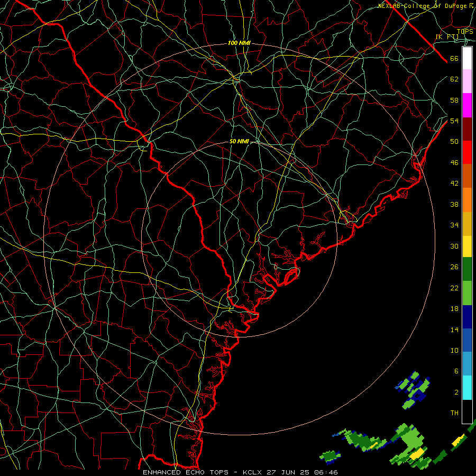Click the light blue 14 kft legend swatch
Image resolution: width=476 pixels, height=476 pixels.
(467, 364)
